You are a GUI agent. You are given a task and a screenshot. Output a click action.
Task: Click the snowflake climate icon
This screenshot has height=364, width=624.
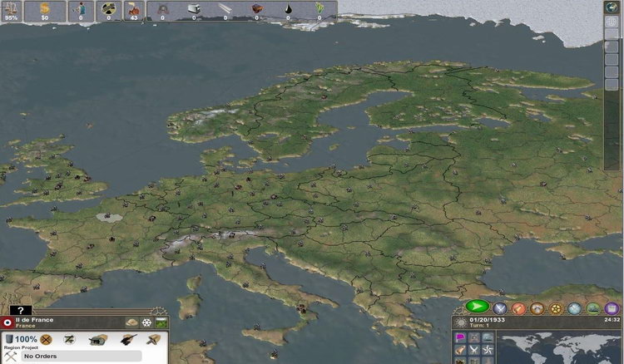click(x=146, y=322)
